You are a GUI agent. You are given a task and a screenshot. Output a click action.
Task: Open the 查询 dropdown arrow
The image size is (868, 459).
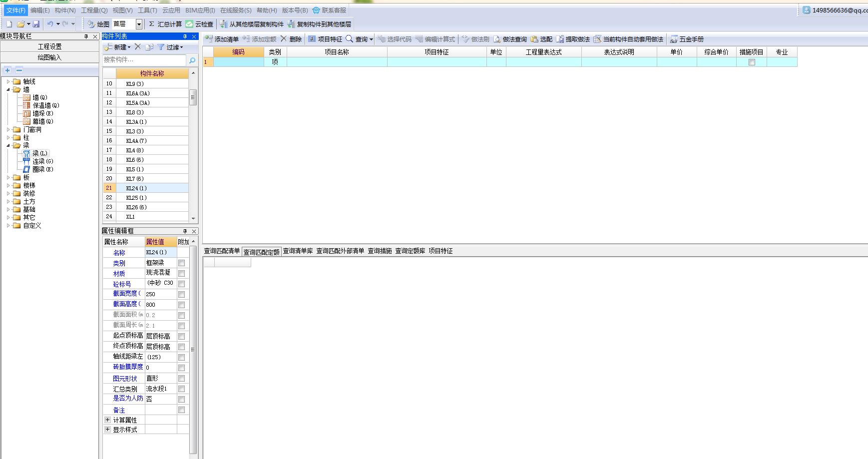[x=371, y=39]
